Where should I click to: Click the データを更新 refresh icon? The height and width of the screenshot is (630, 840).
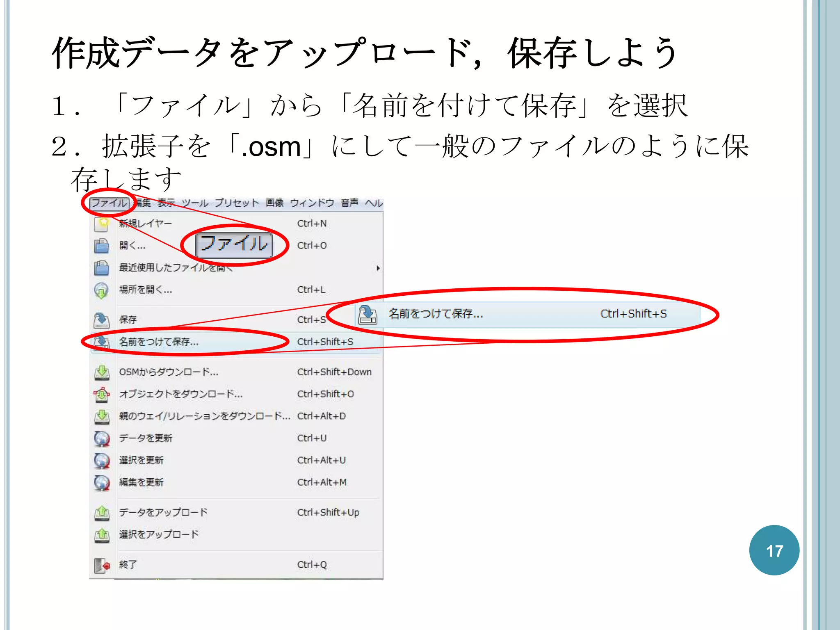102,438
